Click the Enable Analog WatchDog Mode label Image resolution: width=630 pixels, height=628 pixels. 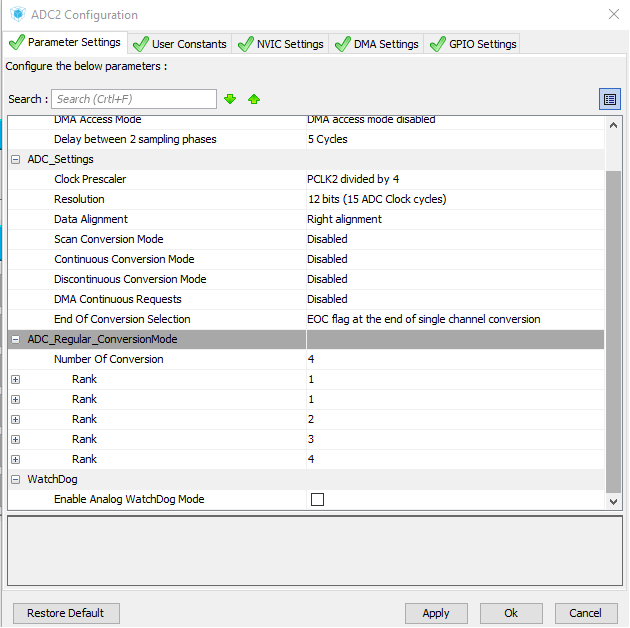[x=129, y=499]
